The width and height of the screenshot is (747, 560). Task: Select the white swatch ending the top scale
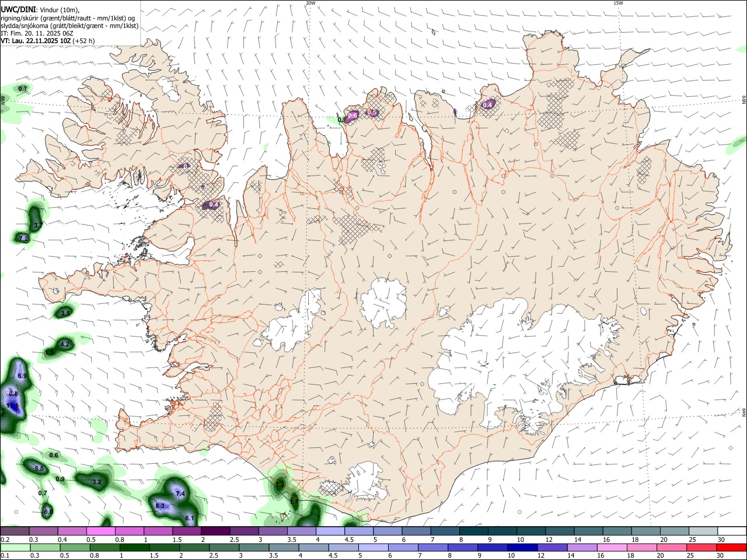click(732, 531)
